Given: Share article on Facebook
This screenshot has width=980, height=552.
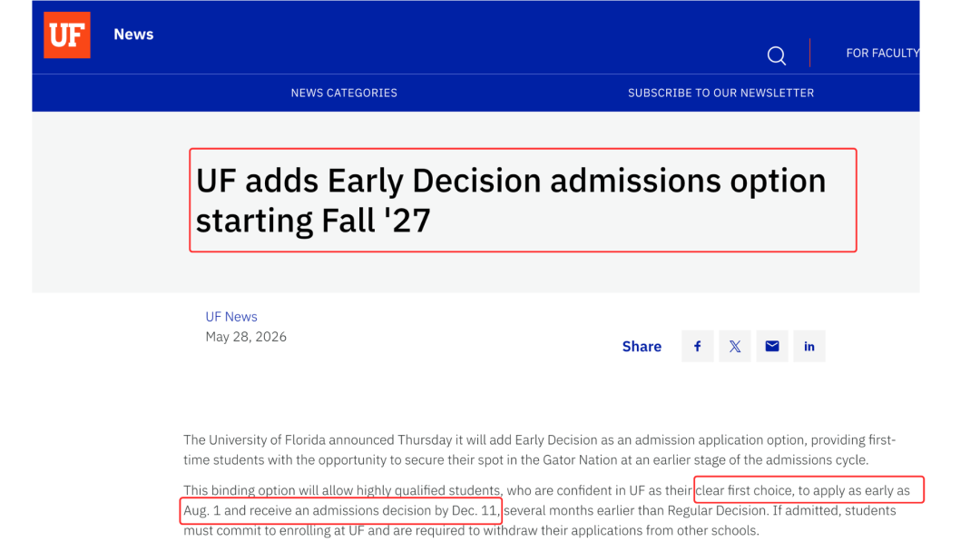Looking at the screenshot, I should (x=698, y=346).
